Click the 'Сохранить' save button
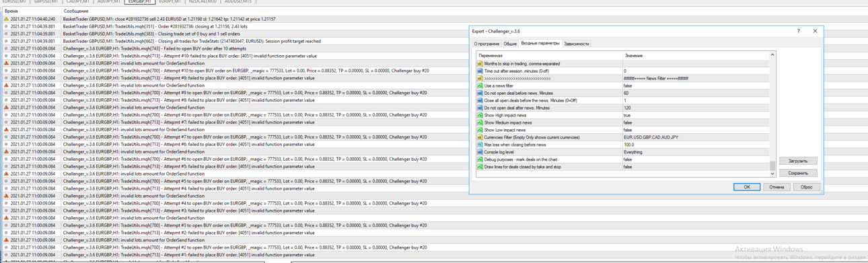Image resolution: width=868 pixels, height=263 pixels. point(798,174)
